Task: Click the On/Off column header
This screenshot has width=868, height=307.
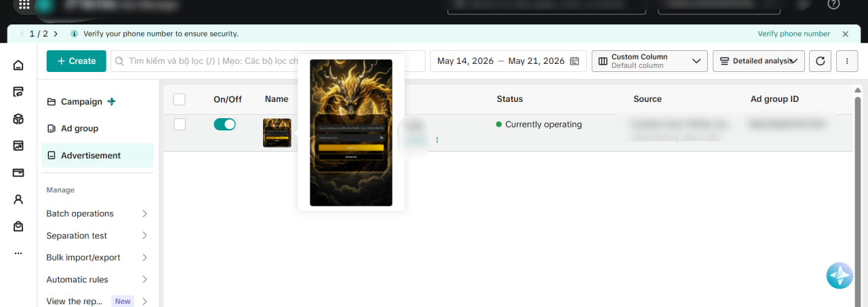Action: 228,99
